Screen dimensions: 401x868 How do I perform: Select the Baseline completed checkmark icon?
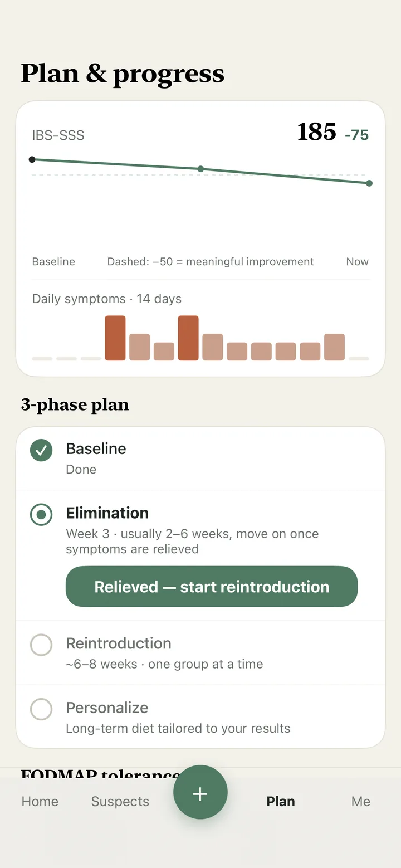(x=41, y=450)
